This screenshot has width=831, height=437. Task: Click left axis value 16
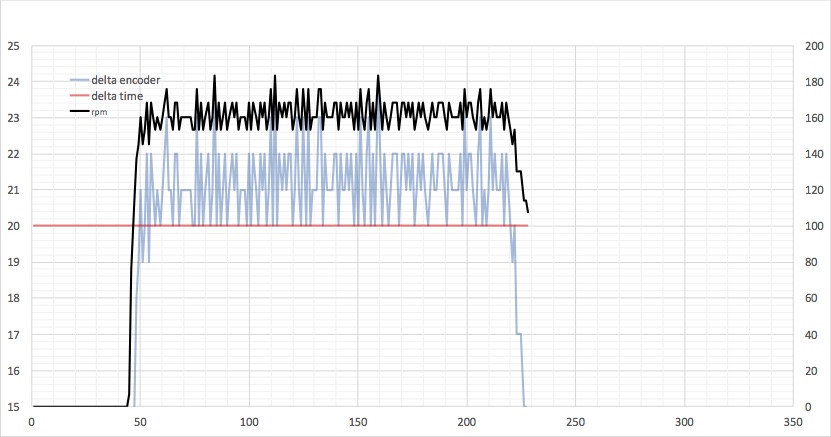click(x=13, y=371)
